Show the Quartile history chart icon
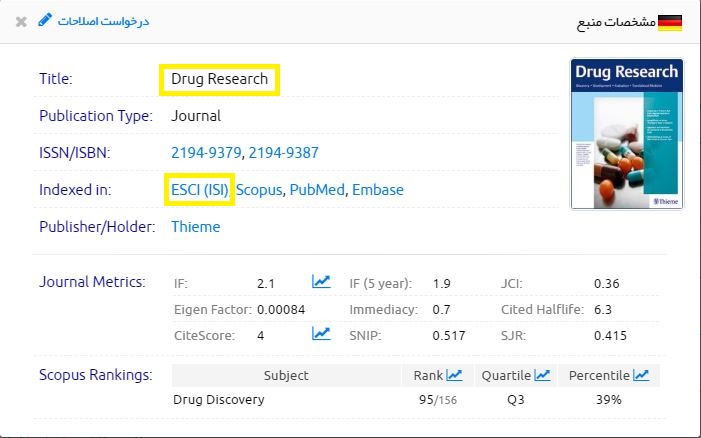Image resolution: width=701 pixels, height=438 pixels. 542,376
